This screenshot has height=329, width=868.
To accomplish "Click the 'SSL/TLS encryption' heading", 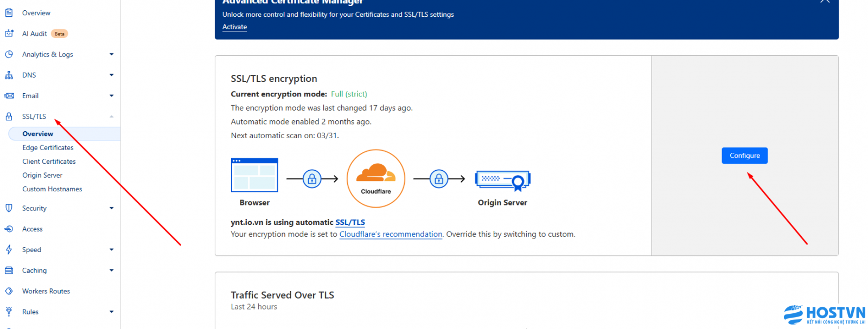I will click(274, 79).
